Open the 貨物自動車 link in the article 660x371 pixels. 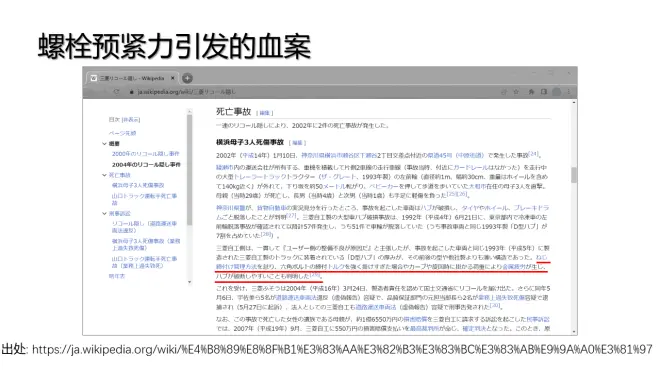271,208
